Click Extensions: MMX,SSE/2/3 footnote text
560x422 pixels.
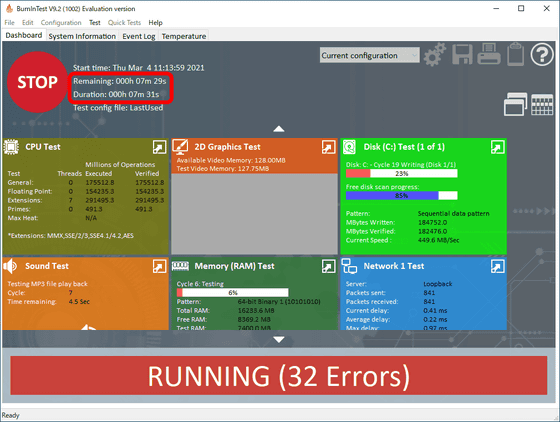71,236
